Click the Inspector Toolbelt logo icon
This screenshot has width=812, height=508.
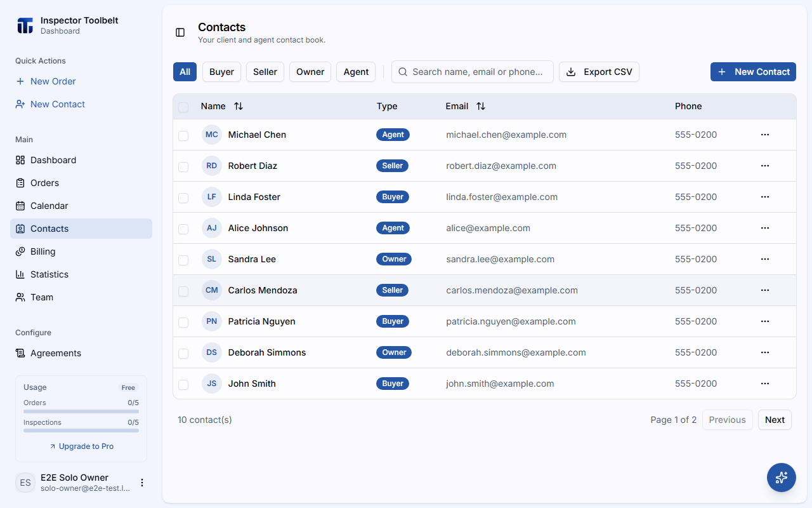pos(25,25)
